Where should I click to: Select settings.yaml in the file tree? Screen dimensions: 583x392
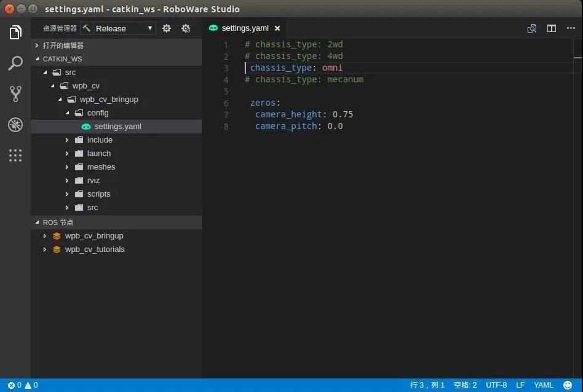coord(116,127)
